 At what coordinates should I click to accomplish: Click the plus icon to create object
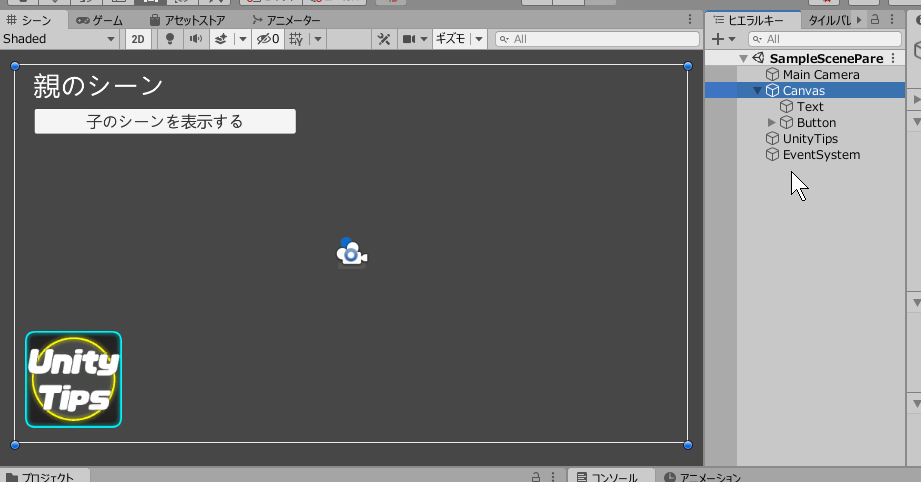pyautogui.click(x=718, y=39)
